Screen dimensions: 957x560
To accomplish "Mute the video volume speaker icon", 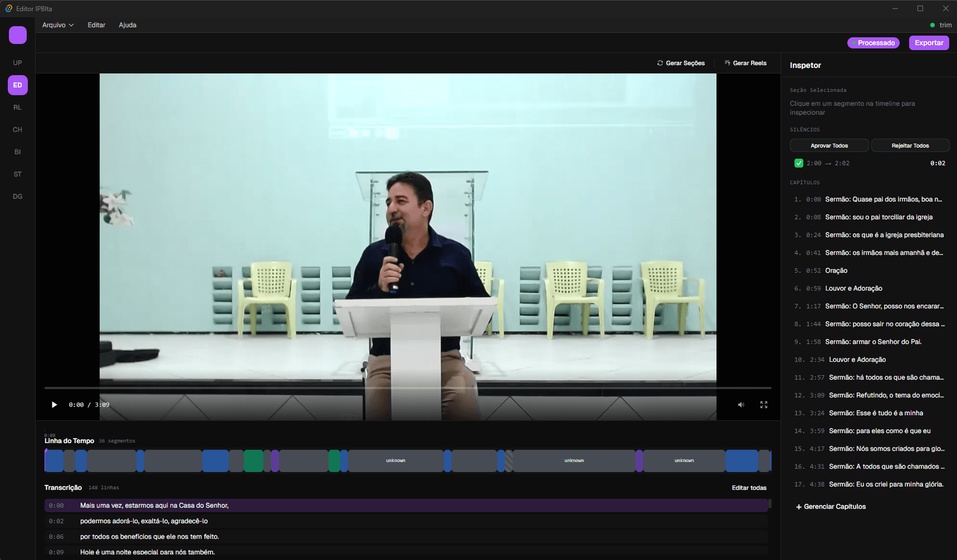I will click(741, 405).
